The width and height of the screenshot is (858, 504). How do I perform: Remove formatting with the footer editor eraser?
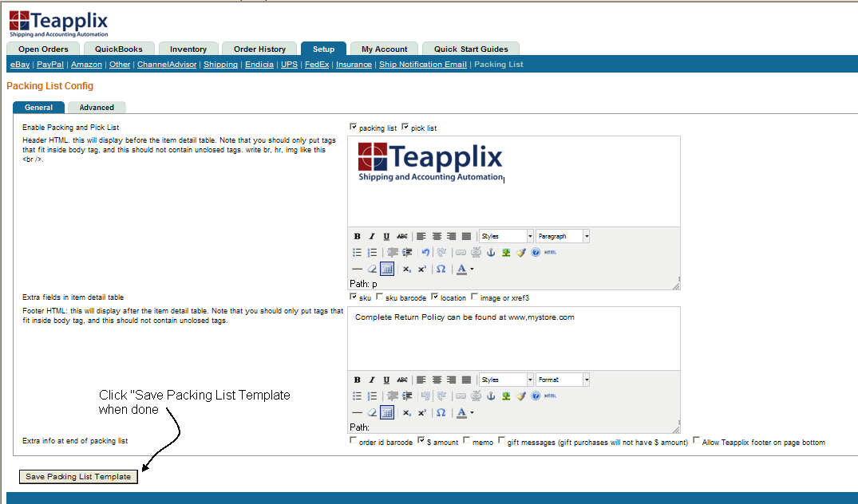point(372,413)
